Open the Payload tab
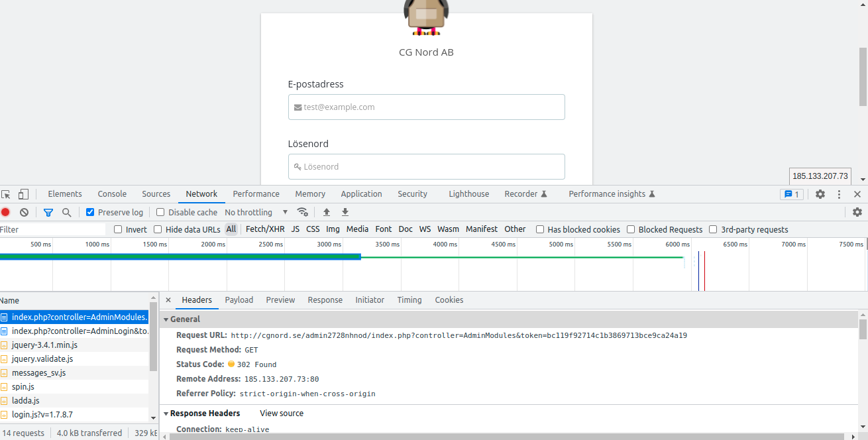The image size is (868, 440). point(239,300)
